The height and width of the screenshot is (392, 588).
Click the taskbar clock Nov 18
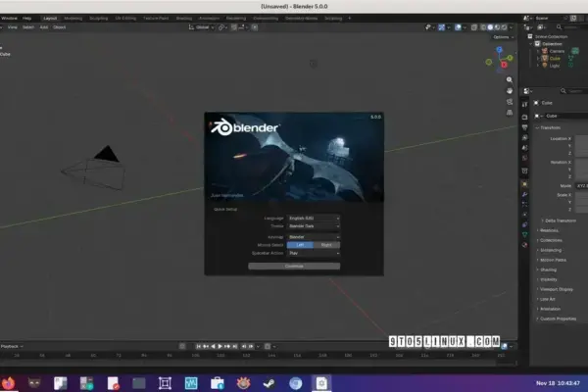558,383
